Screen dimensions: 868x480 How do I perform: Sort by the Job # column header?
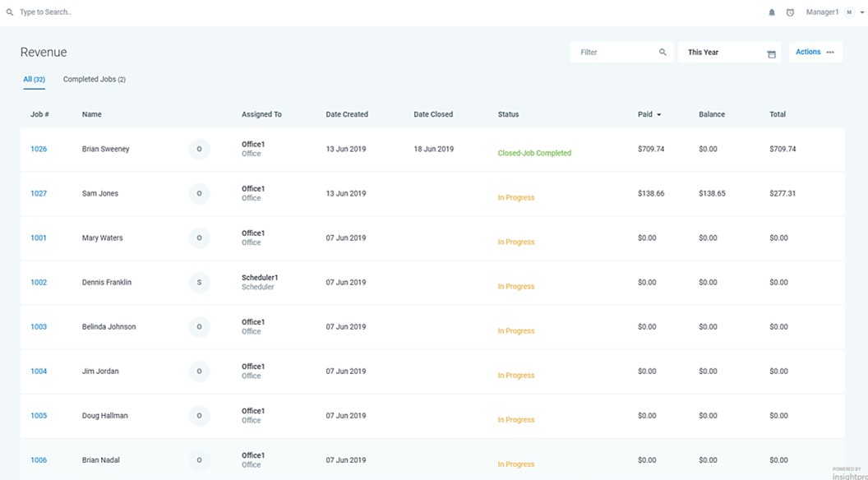coord(39,114)
